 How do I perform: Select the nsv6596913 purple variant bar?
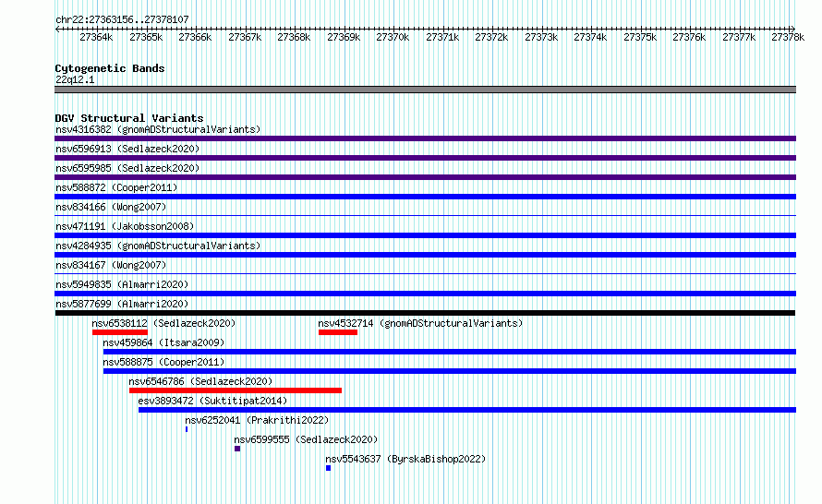[425, 158]
